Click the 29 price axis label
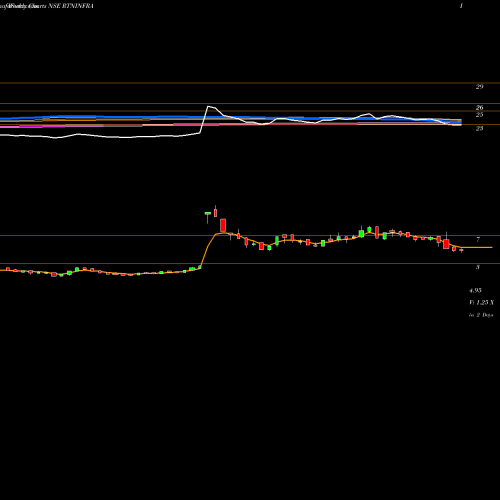500x500 pixels. [x=479, y=87]
